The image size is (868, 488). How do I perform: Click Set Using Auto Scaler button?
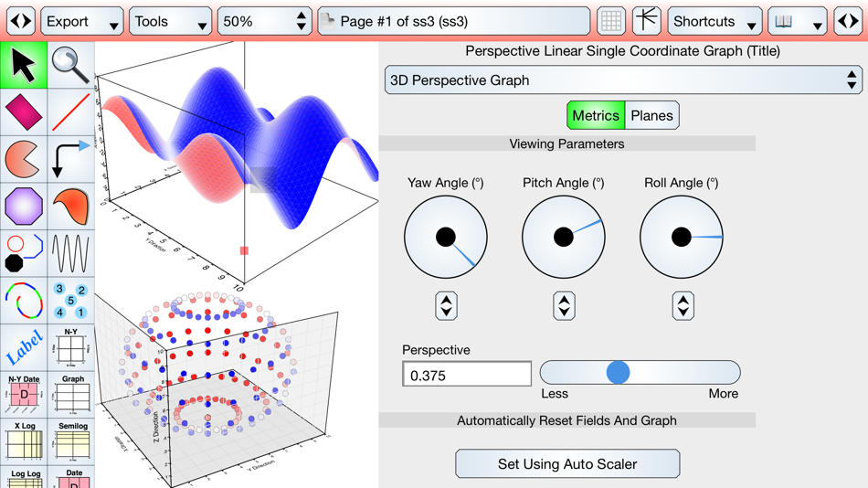pyautogui.click(x=567, y=463)
